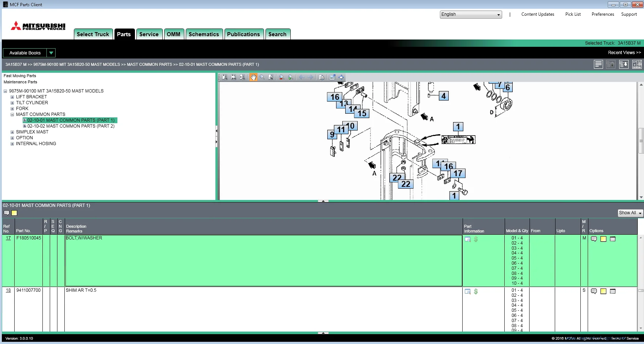644x344 pixels.
Task: Select the Pan hand tool
Action: [253, 77]
